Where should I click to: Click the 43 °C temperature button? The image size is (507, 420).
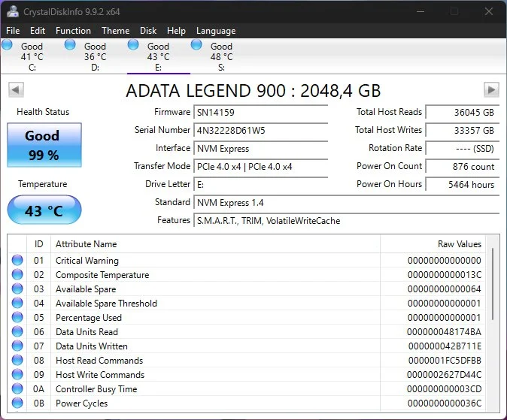pyautogui.click(x=44, y=210)
